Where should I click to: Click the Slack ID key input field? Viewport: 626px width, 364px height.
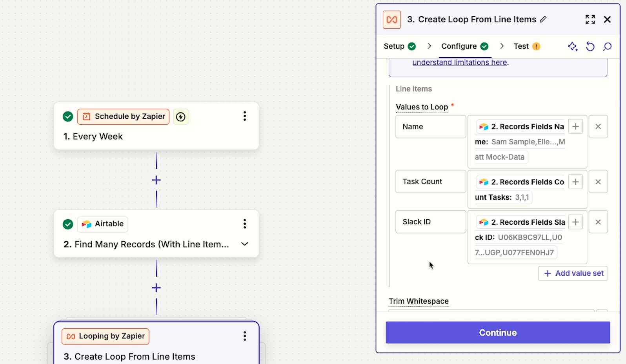click(x=431, y=222)
